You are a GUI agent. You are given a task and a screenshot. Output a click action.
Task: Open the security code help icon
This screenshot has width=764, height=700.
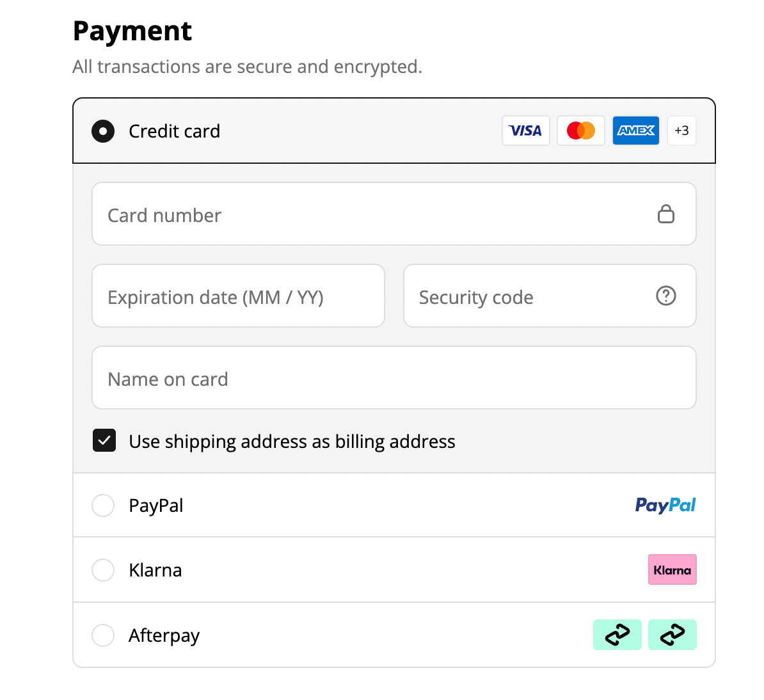pyautogui.click(x=666, y=296)
